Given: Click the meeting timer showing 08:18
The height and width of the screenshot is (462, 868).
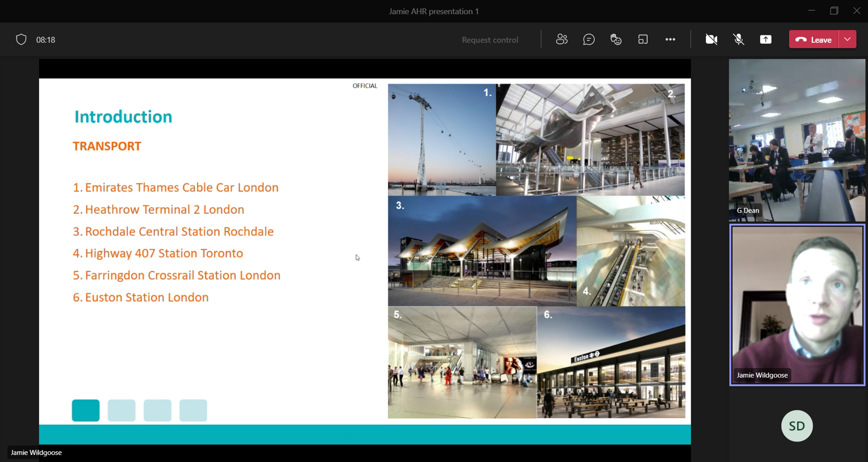Looking at the screenshot, I should [x=45, y=40].
